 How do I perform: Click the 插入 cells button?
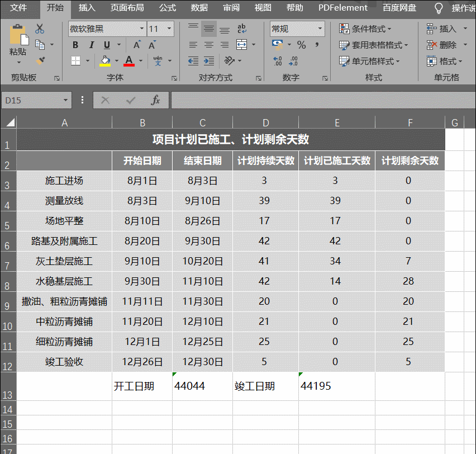point(441,29)
